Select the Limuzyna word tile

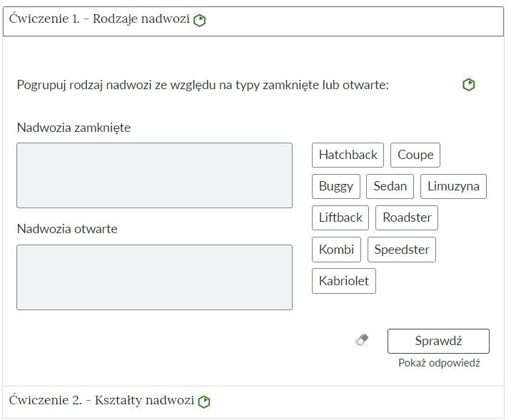pyautogui.click(x=453, y=186)
